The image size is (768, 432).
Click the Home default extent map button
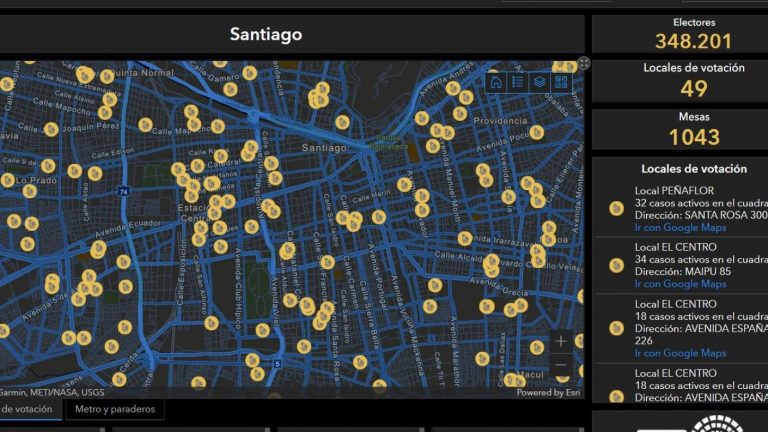(496, 83)
